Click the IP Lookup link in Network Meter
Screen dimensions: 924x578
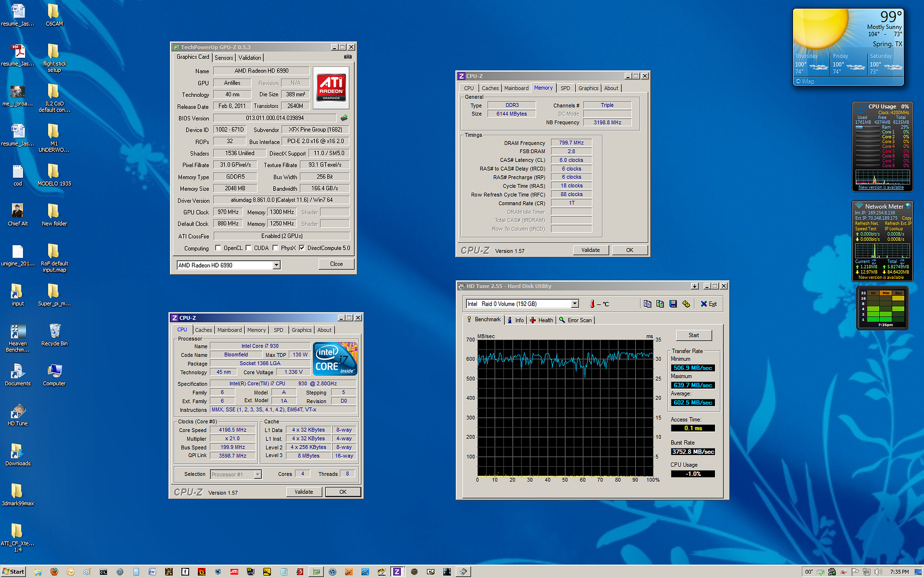pyautogui.click(x=894, y=229)
